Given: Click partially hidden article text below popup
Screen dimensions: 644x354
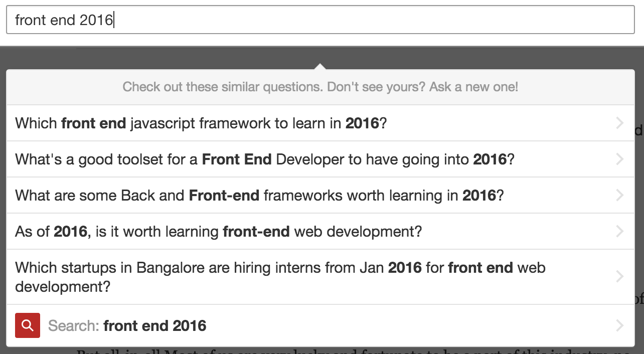Looking at the screenshot, I should [351, 350].
